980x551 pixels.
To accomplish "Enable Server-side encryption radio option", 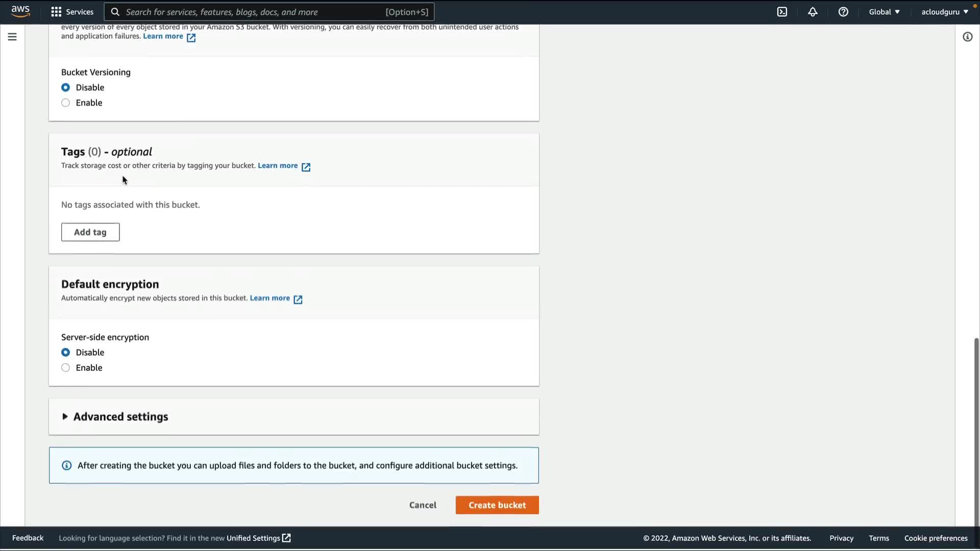I will pyautogui.click(x=66, y=368).
